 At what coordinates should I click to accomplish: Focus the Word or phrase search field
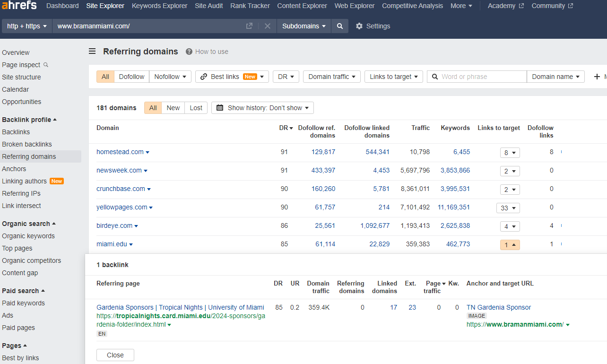click(x=477, y=77)
